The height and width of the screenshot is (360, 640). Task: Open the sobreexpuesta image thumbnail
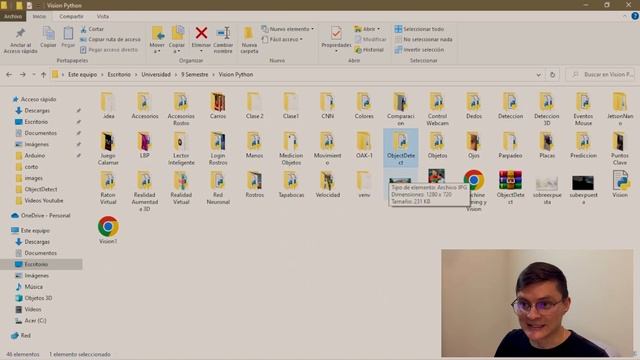(x=547, y=184)
